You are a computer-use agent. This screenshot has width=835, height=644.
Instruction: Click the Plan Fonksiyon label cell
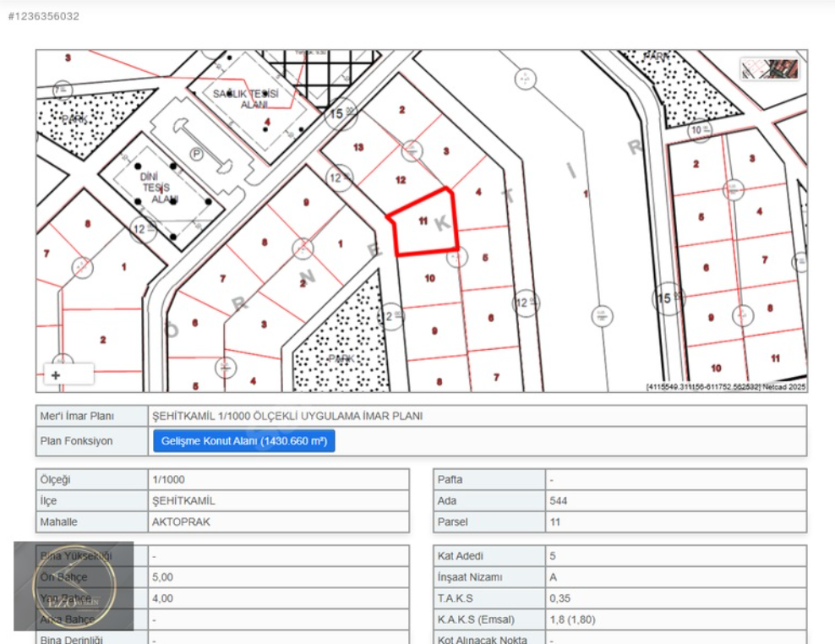91,441
